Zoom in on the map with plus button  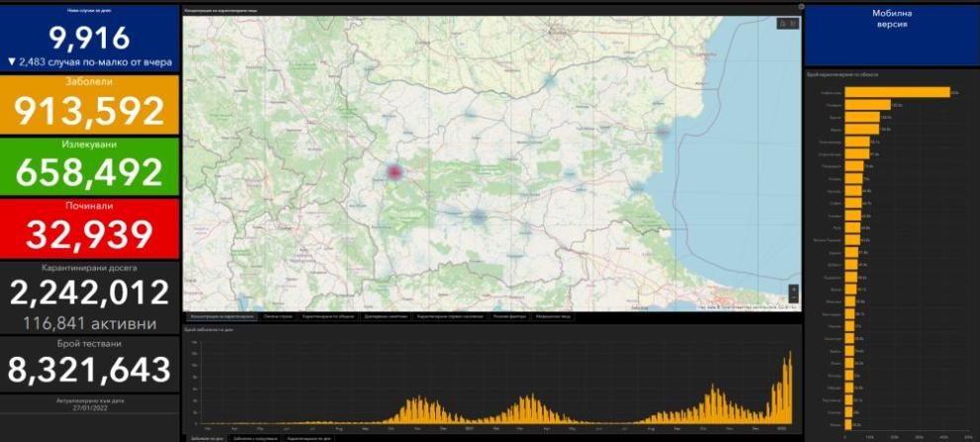point(792,289)
